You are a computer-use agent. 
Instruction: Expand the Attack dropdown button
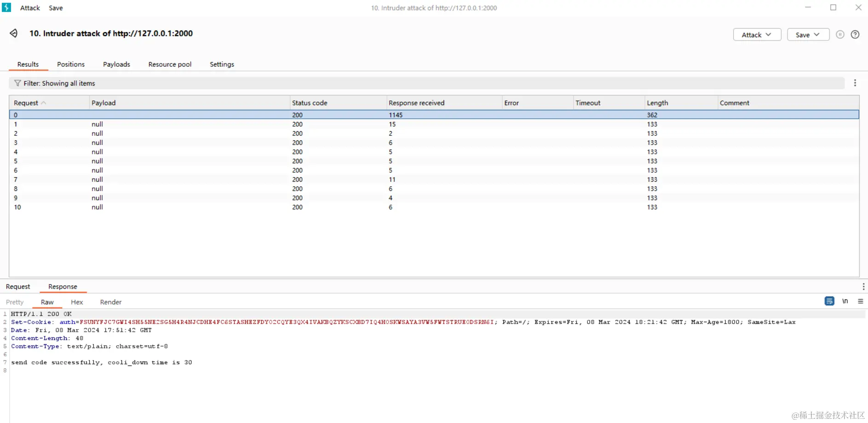pos(757,35)
